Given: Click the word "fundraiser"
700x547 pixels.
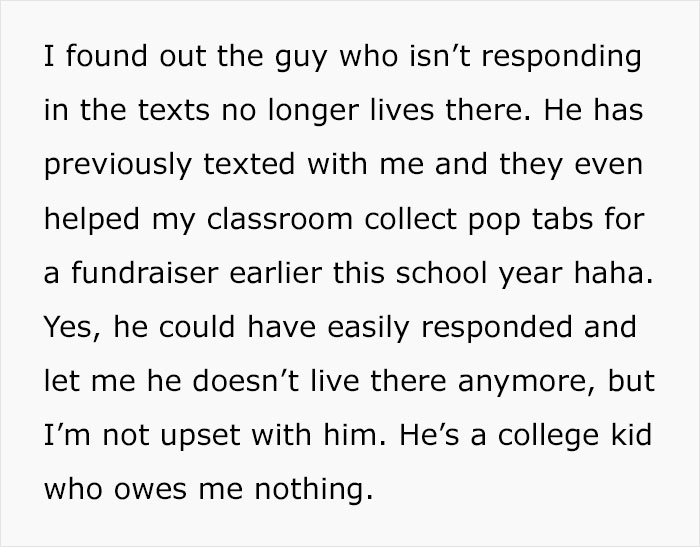Looking at the screenshot, I should pyautogui.click(x=145, y=273).
